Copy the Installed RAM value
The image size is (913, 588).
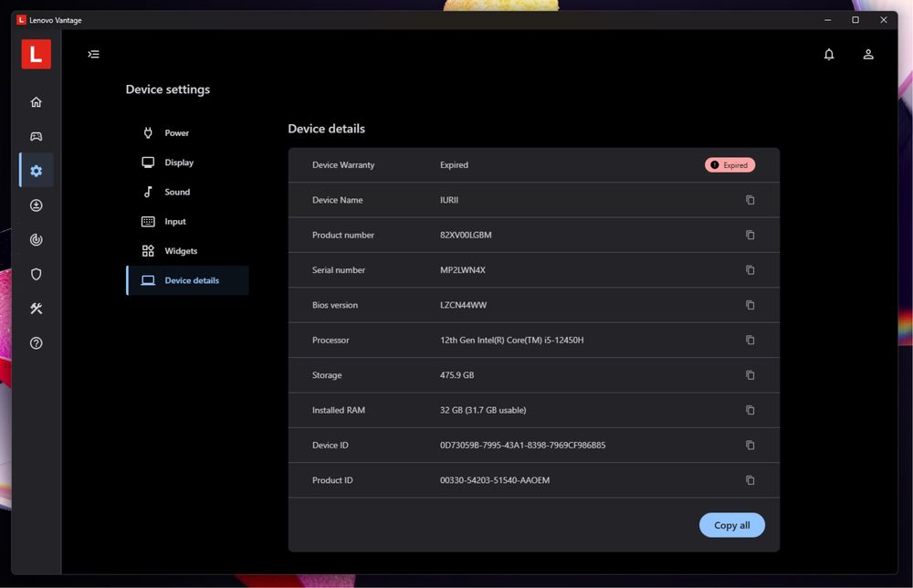750,410
